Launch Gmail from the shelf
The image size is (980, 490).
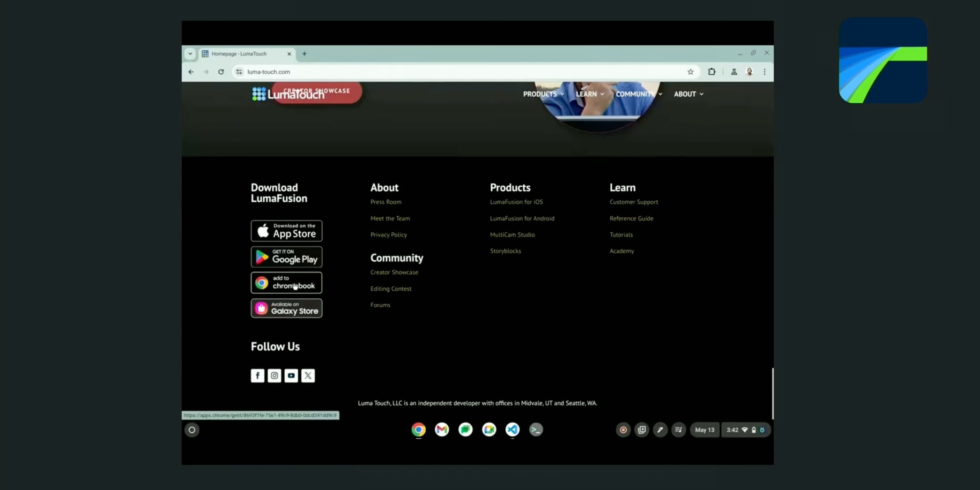(x=442, y=430)
